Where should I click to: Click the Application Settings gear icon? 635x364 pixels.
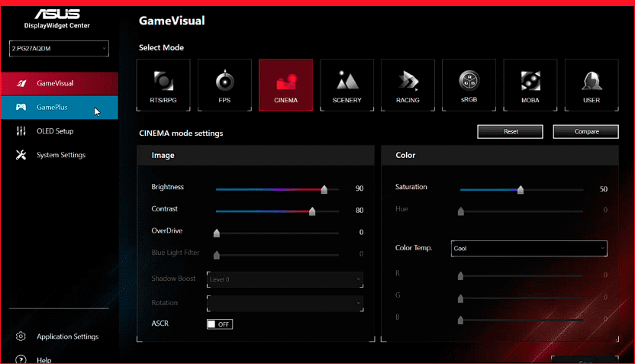coord(21,337)
